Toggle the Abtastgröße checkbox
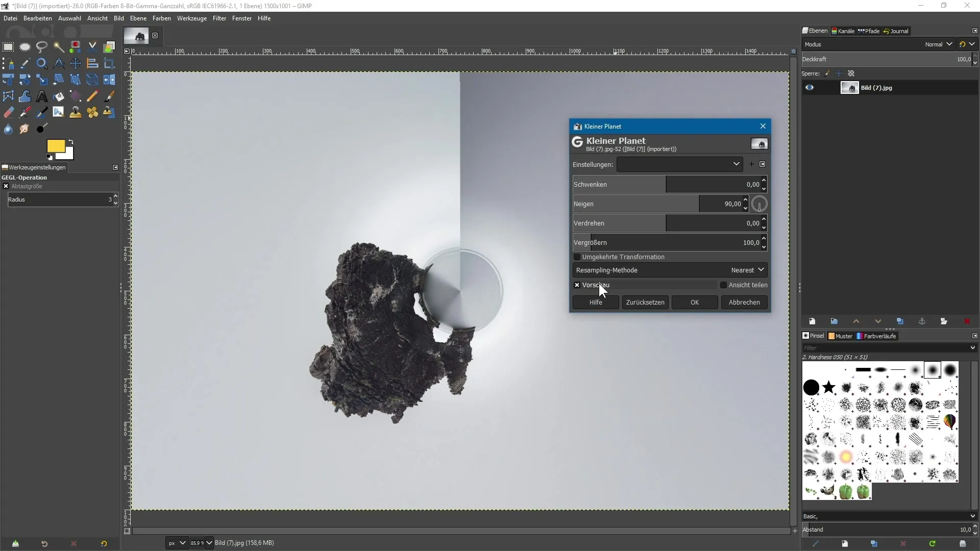 click(6, 186)
